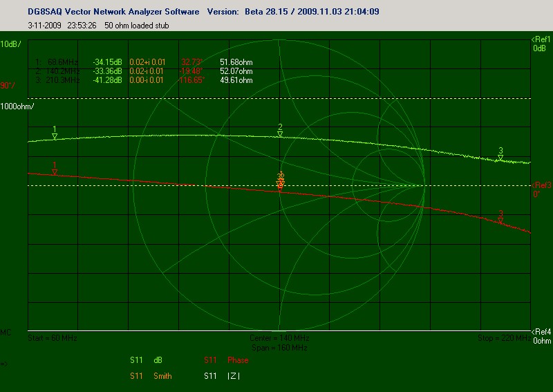This screenshot has height=392, width=553.
Task: Select red phase trace marker 3
Action: [500, 217]
